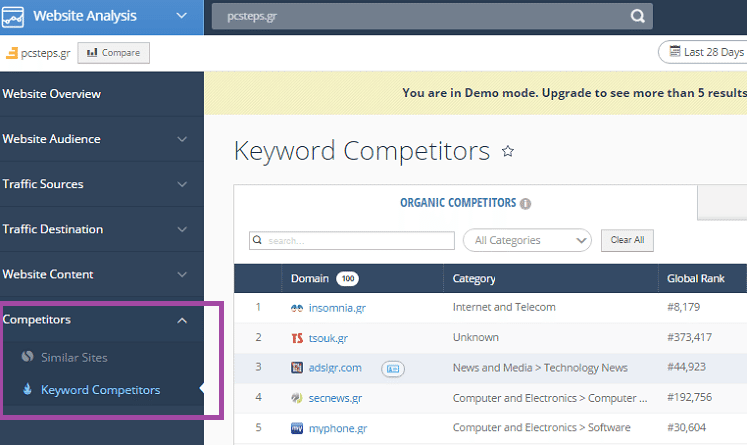Open the Website Content section label

pyautogui.click(x=48, y=274)
